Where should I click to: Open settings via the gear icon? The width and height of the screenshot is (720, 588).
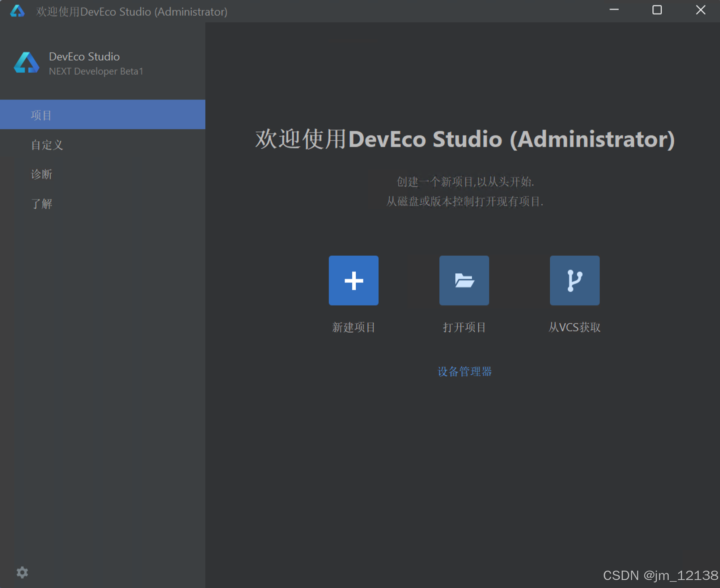[x=22, y=572]
